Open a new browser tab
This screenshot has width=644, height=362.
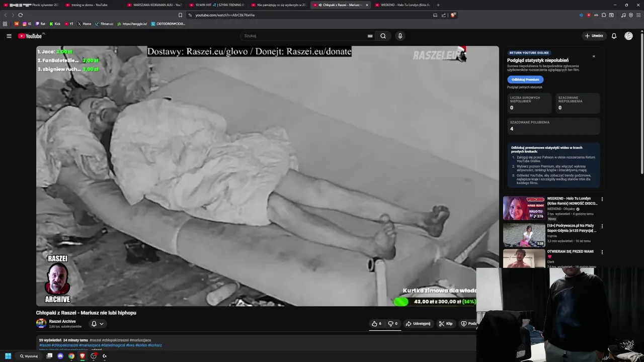438,5
